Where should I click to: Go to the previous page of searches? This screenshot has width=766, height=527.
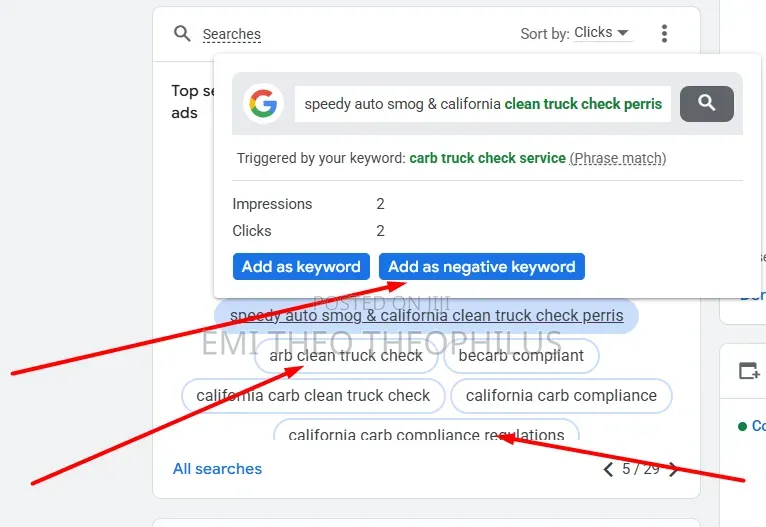(608, 469)
